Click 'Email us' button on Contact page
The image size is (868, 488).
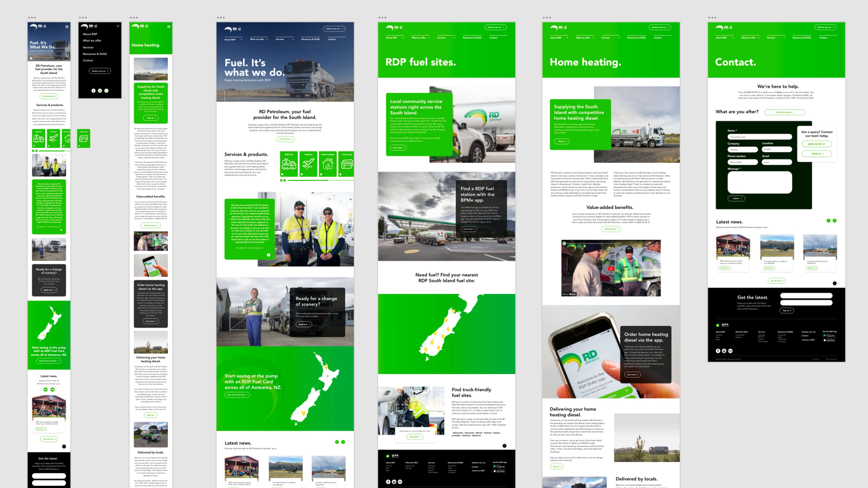(x=817, y=154)
